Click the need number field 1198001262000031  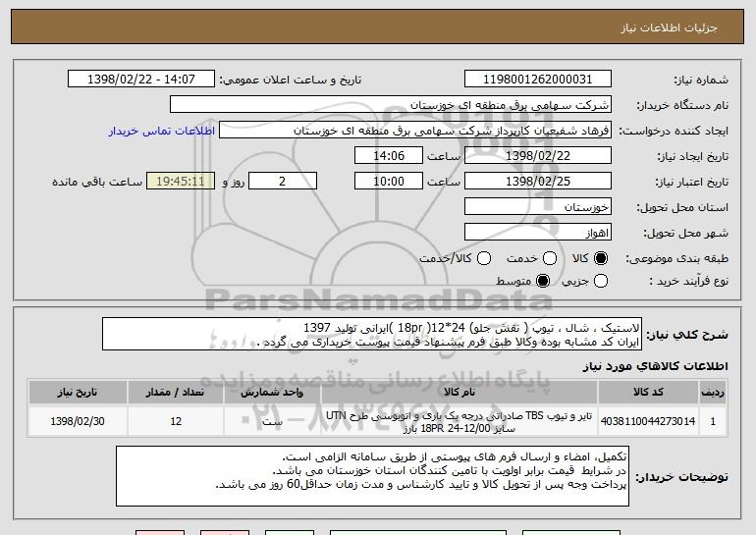538,80
